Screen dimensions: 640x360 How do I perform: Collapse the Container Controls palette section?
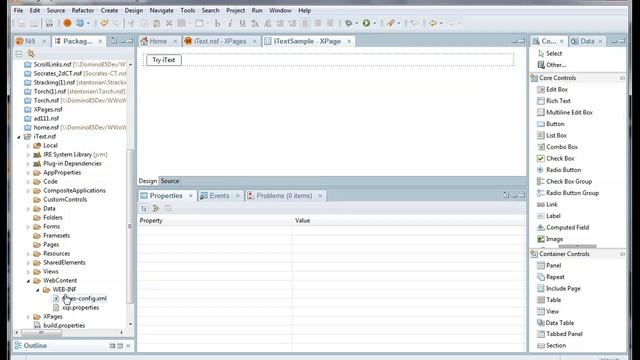[x=622, y=254]
